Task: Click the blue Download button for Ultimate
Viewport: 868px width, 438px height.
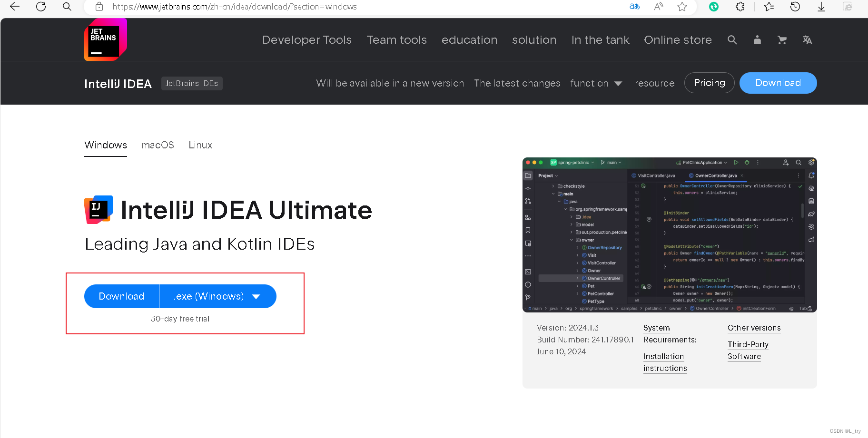Action: click(121, 296)
